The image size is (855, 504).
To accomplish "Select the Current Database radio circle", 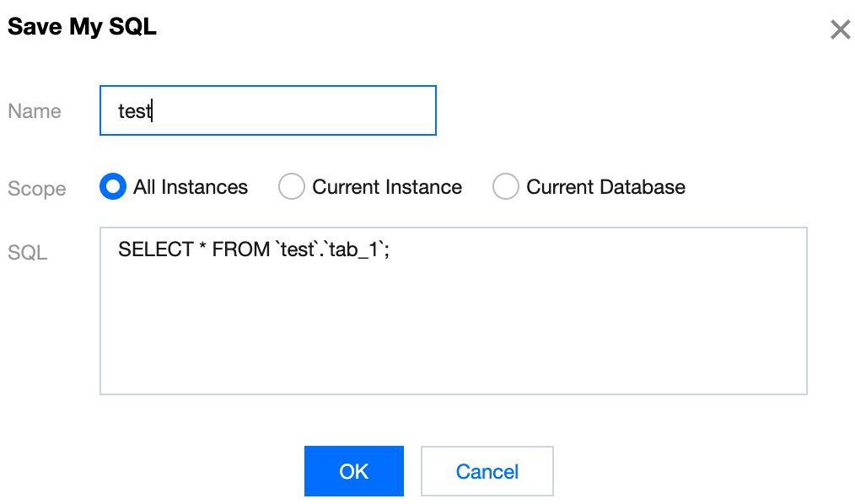I will [x=505, y=187].
